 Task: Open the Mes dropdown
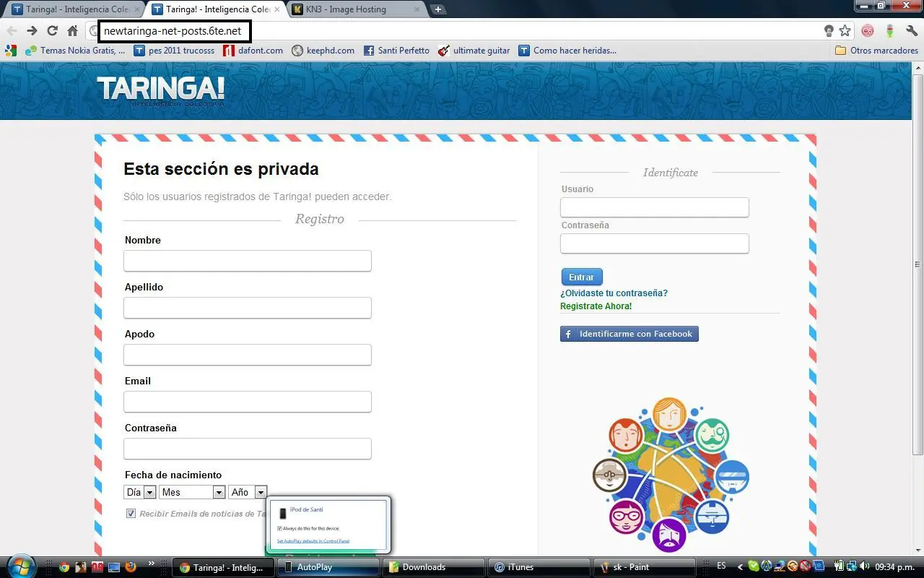click(193, 492)
